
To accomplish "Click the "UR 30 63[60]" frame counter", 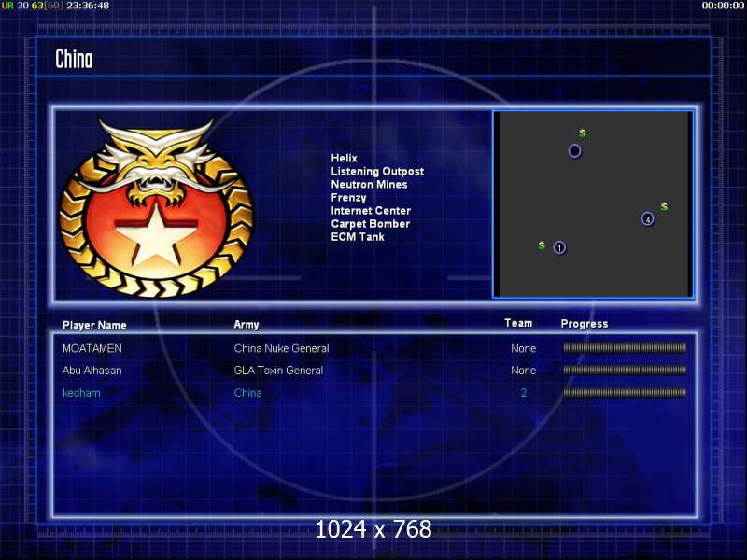I will tap(32, 6).
